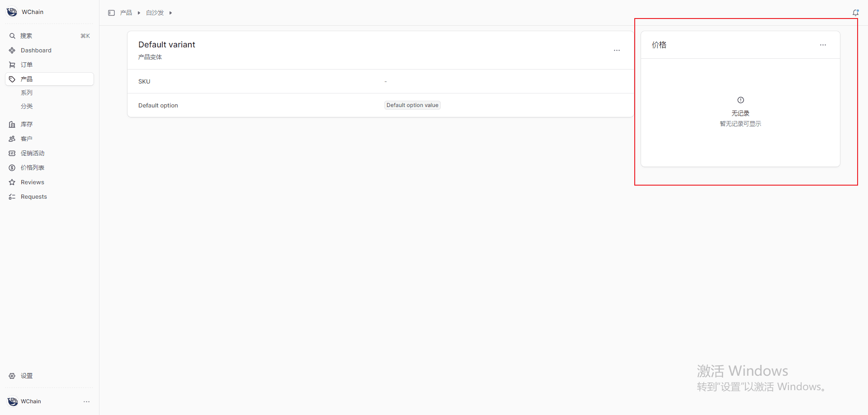Open the 系列 submenu item
The height and width of the screenshot is (415, 868).
tap(27, 93)
